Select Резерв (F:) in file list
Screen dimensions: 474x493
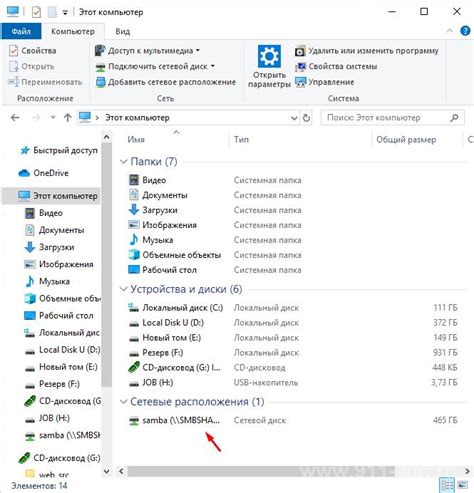click(x=156, y=353)
